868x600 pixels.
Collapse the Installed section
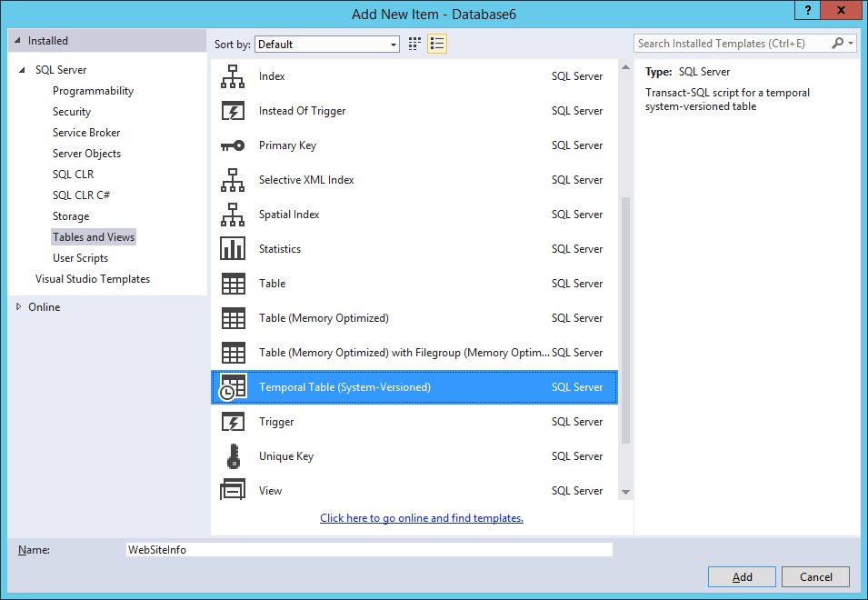click(16, 41)
